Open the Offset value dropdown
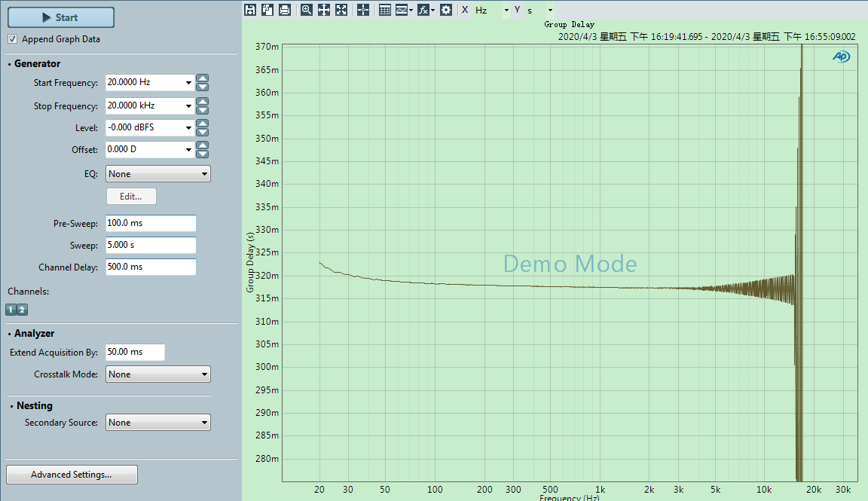 (x=189, y=149)
